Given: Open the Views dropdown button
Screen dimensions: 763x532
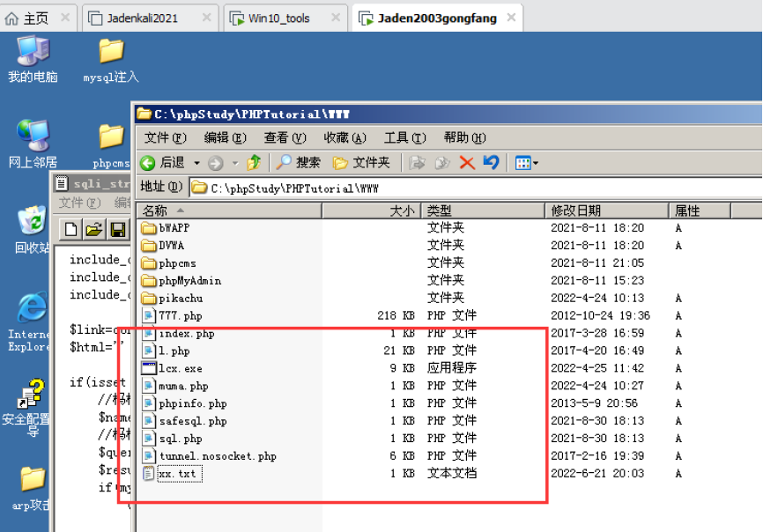Looking at the screenshot, I should click(x=526, y=163).
